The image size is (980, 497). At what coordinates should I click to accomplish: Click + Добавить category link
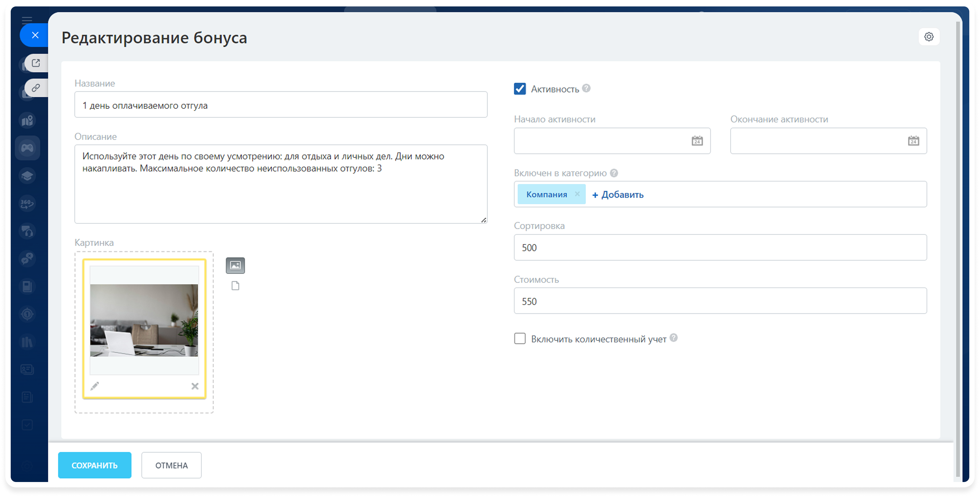(x=618, y=194)
